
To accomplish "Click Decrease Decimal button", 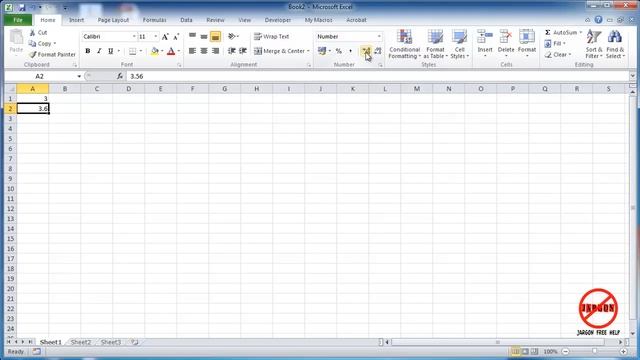I will coord(378,51).
